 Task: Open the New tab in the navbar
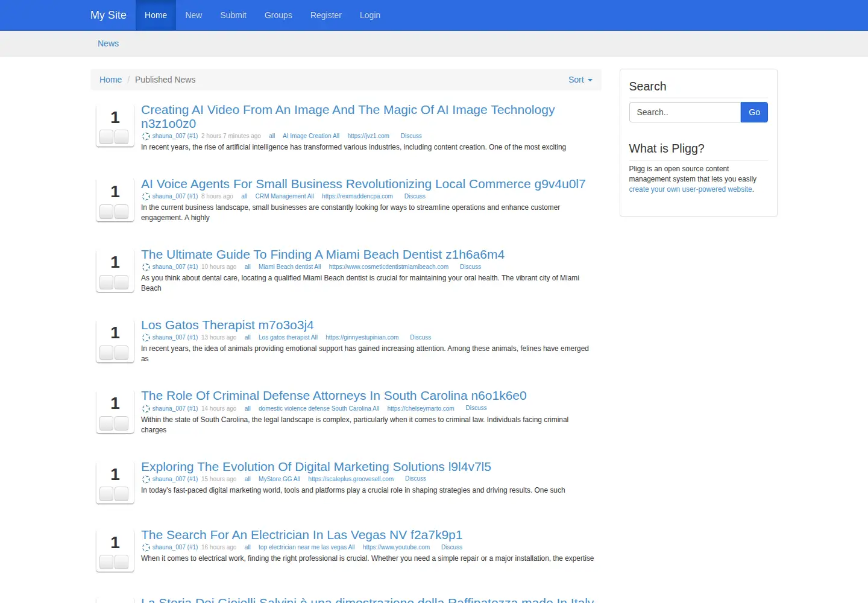pos(193,15)
